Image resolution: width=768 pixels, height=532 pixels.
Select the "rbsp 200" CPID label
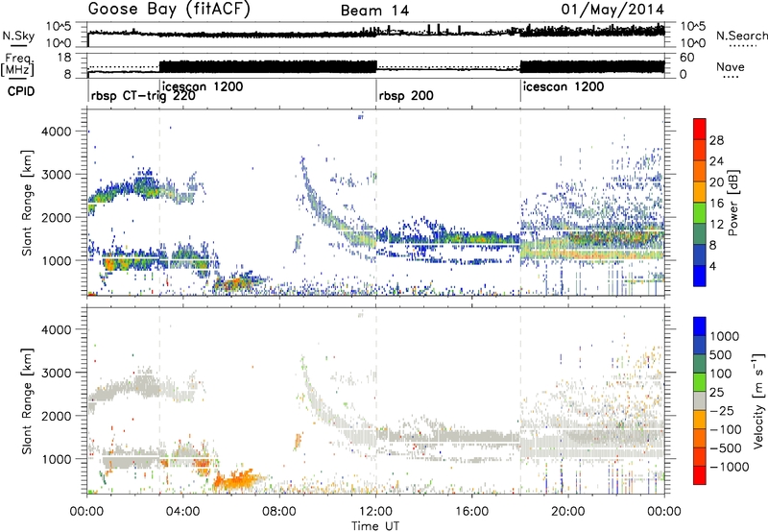click(x=406, y=95)
